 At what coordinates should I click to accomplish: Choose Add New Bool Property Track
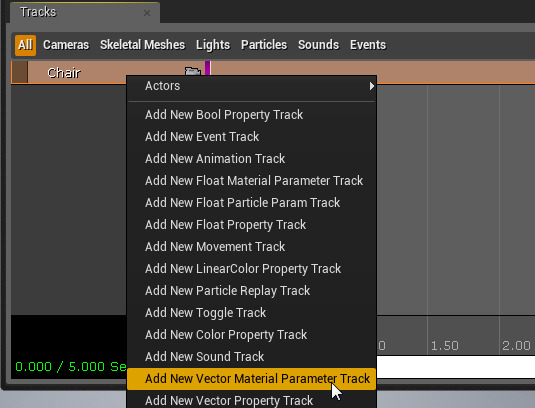(252, 115)
